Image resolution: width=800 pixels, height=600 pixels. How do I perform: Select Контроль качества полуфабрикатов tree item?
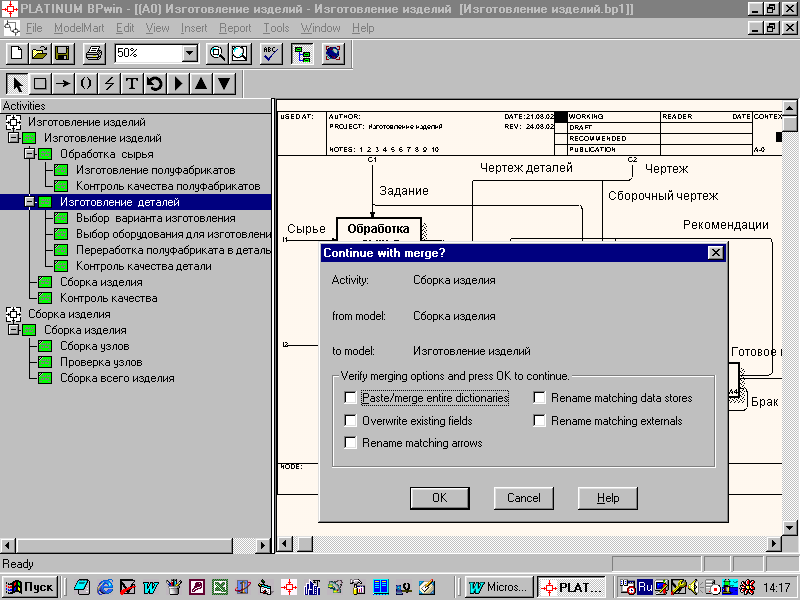[168, 186]
